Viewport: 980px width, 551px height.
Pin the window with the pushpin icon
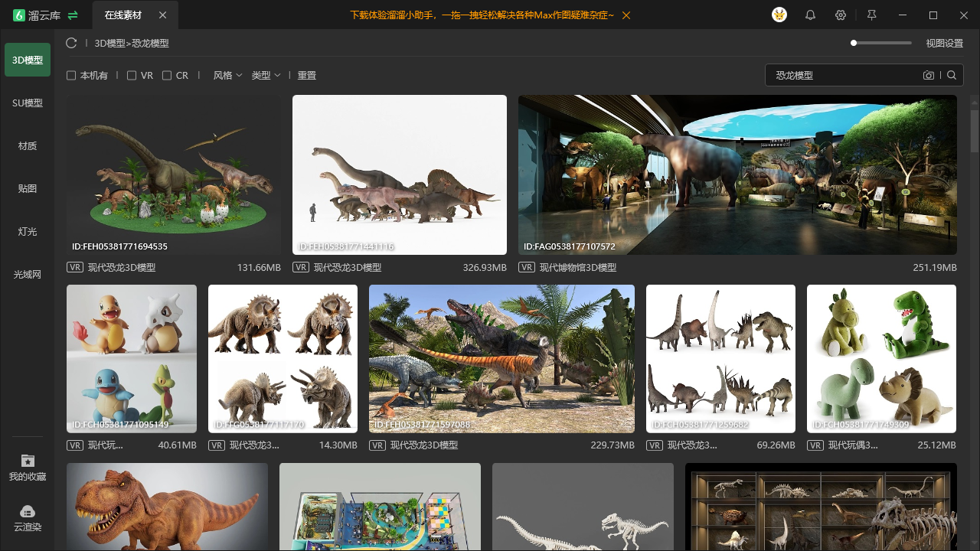coord(871,15)
